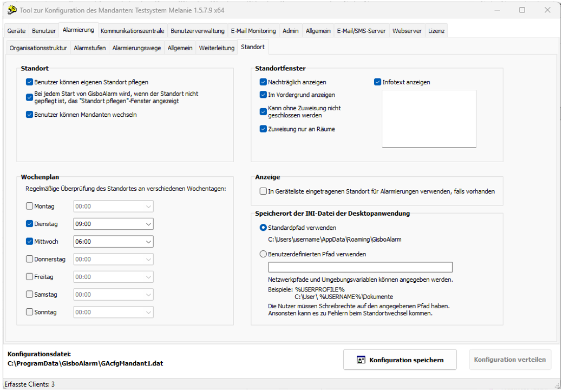This screenshot has height=392, width=563.
Task: Switch to the Weiterleitung sub-tab
Action: pyautogui.click(x=217, y=48)
